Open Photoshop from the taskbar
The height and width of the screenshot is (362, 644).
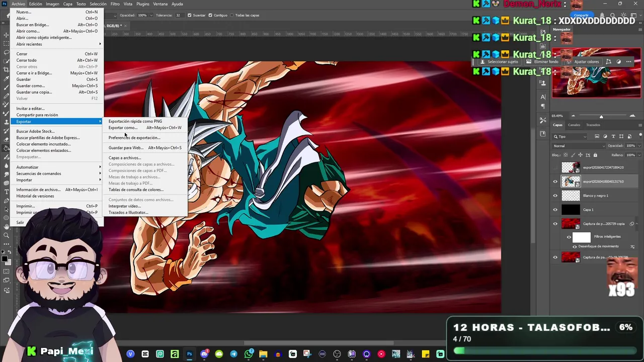coord(189,354)
